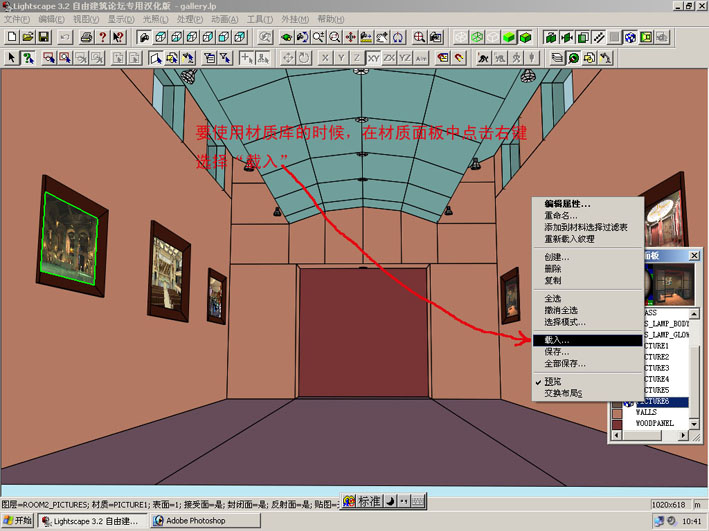Click the material list scroll-up arrow
The height and width of the screenshot is (531, 709).
pyautogui.click(x=694, y=313)
